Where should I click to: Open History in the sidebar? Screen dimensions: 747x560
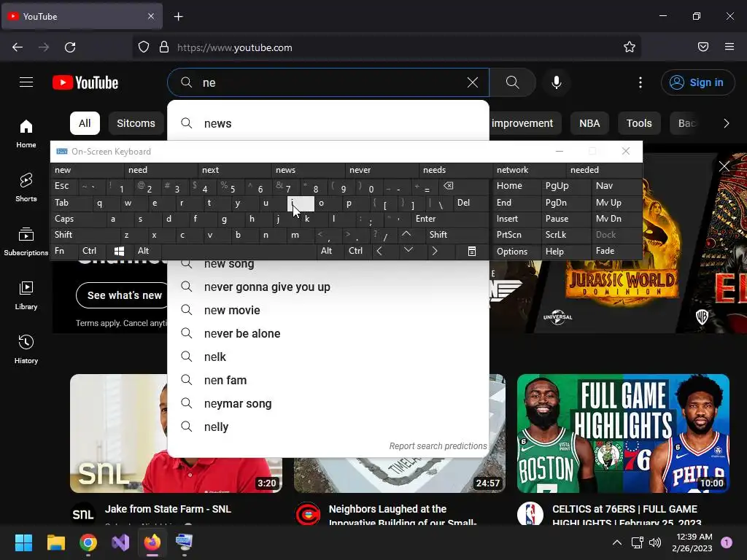(26, 349)
